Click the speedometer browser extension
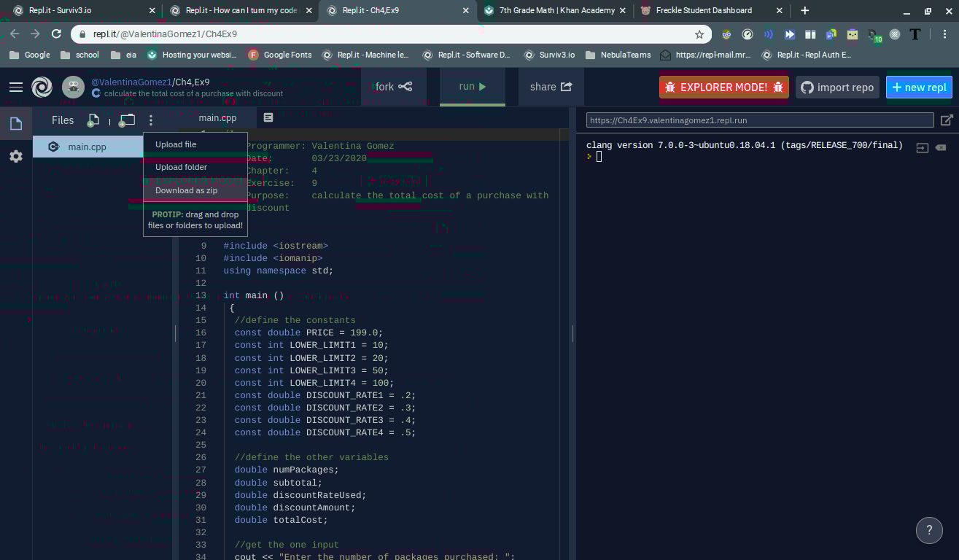The width and height of the screenshot is (959, 560). (x=748, y=34)
